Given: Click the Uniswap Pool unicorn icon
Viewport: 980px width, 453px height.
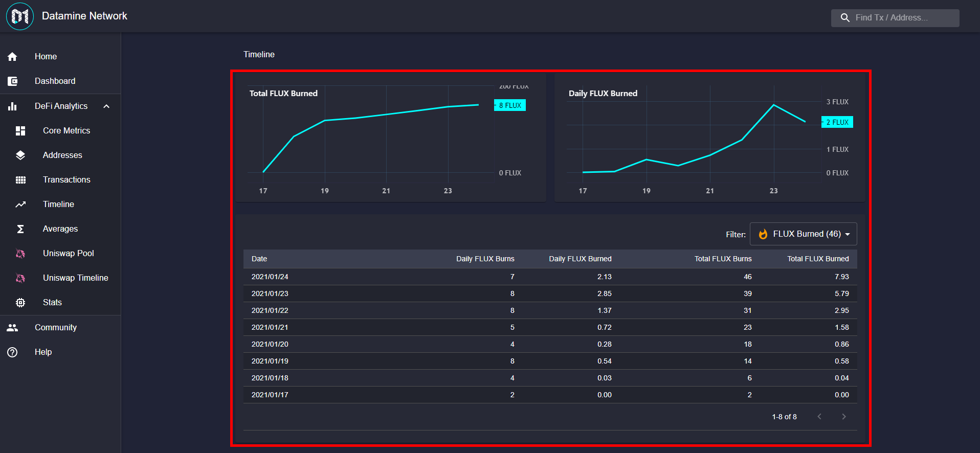Looking at the screenshot, I should click(x=20, y=254).
